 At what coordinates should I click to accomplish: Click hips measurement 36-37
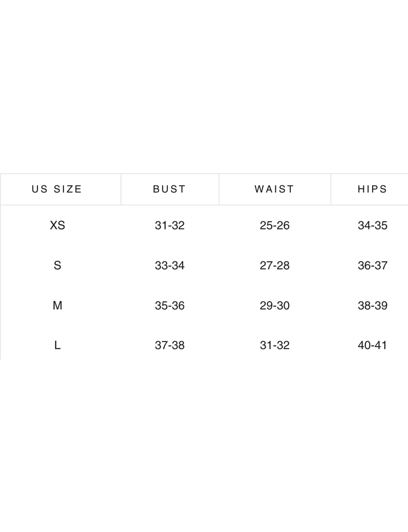[x=373, y=266]
